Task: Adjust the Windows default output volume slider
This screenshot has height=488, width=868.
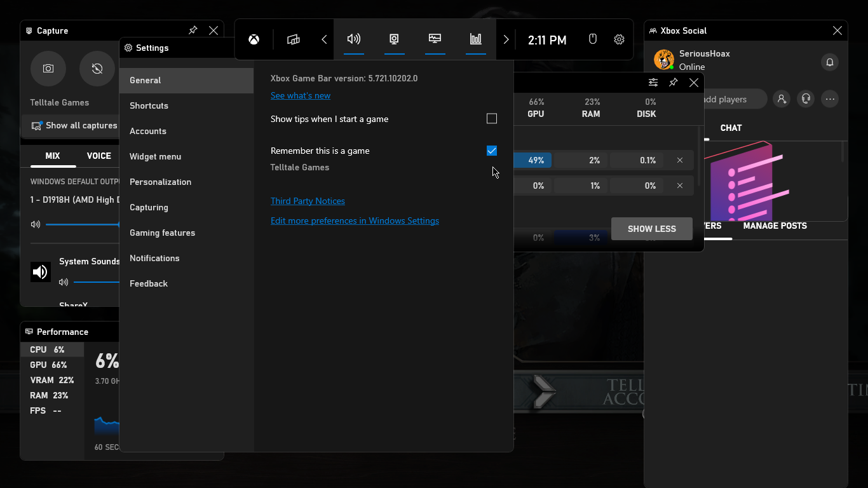Action: pos(83,224)
